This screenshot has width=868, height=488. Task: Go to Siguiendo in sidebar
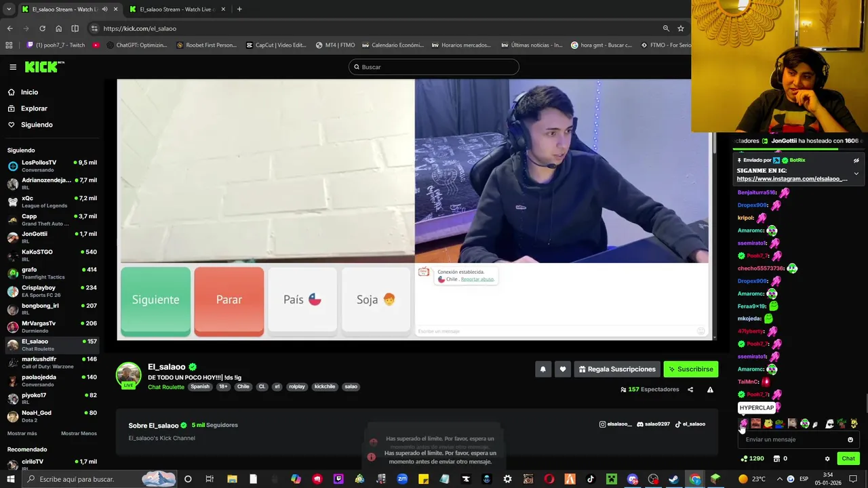pyautogui.click(x=37, y=125)
